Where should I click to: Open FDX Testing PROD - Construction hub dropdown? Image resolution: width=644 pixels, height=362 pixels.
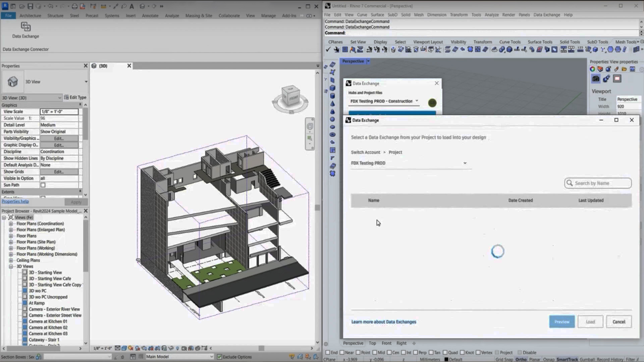[x=384, y=101]
